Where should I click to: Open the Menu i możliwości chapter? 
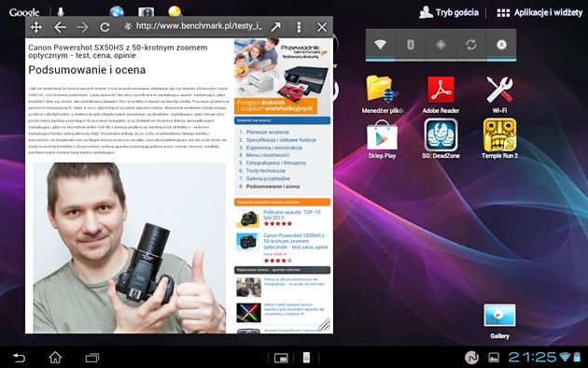(267, 155)
